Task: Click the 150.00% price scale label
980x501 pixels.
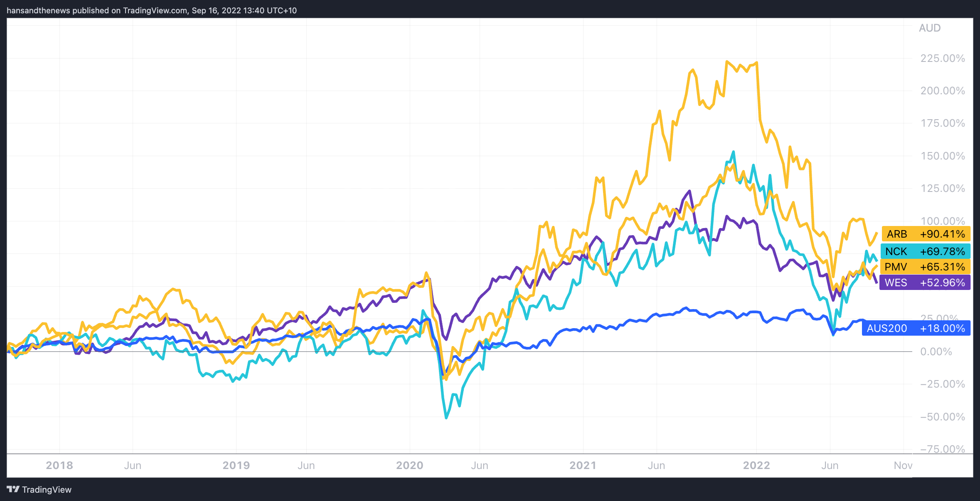Action: (942, 156)
